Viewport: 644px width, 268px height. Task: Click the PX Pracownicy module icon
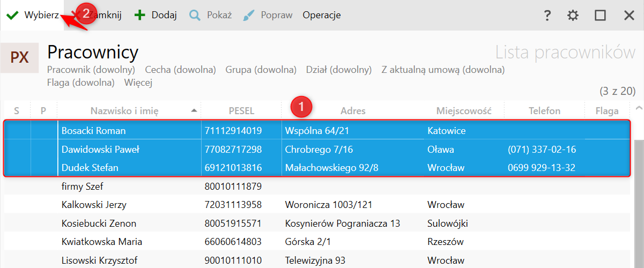pos(20,57)
